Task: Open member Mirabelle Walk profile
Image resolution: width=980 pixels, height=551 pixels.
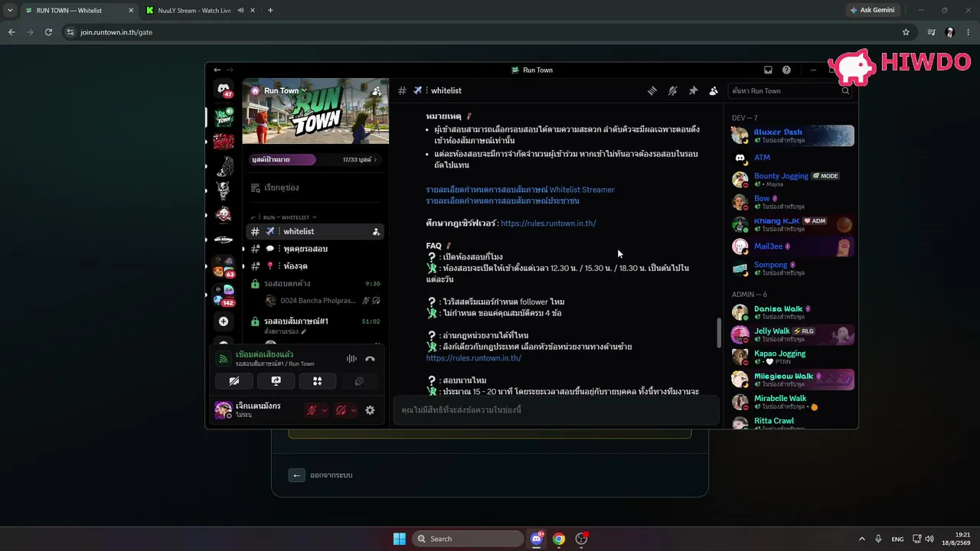Action: (792, 402)
